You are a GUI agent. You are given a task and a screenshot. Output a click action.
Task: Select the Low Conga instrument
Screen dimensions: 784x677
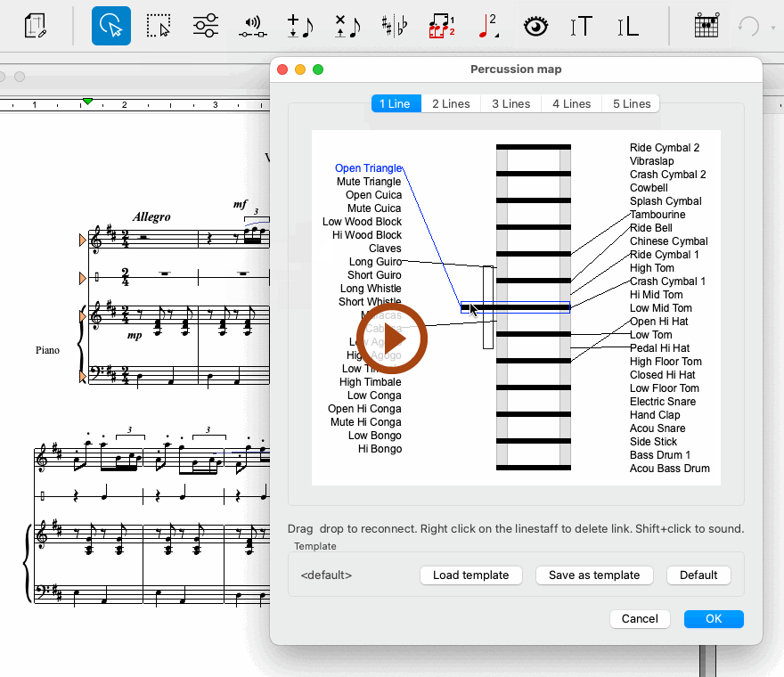pyautogui.click(x=374, y=396)
